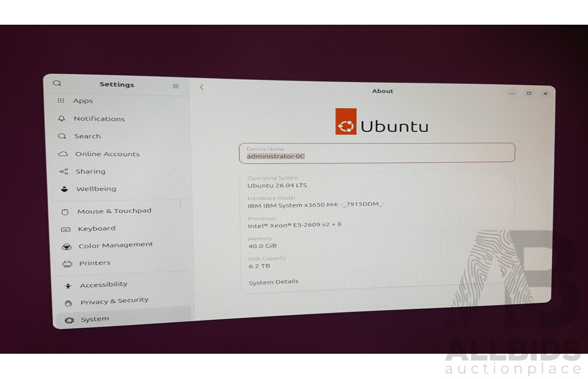The image size is (588, 379).
Task: Minimize the Settings window
Action: tap(512, 94)
